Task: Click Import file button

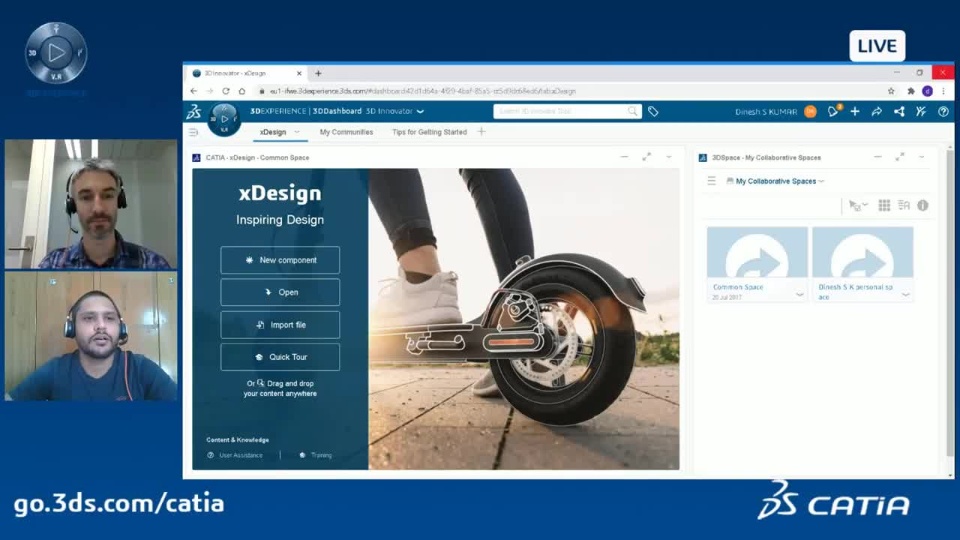Action: (280, 325)
